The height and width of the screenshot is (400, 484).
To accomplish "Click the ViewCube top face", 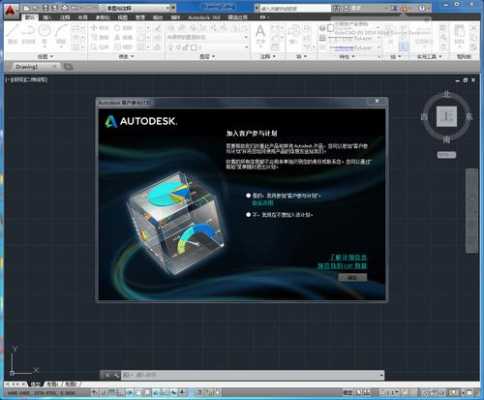I will click(447, 116).
